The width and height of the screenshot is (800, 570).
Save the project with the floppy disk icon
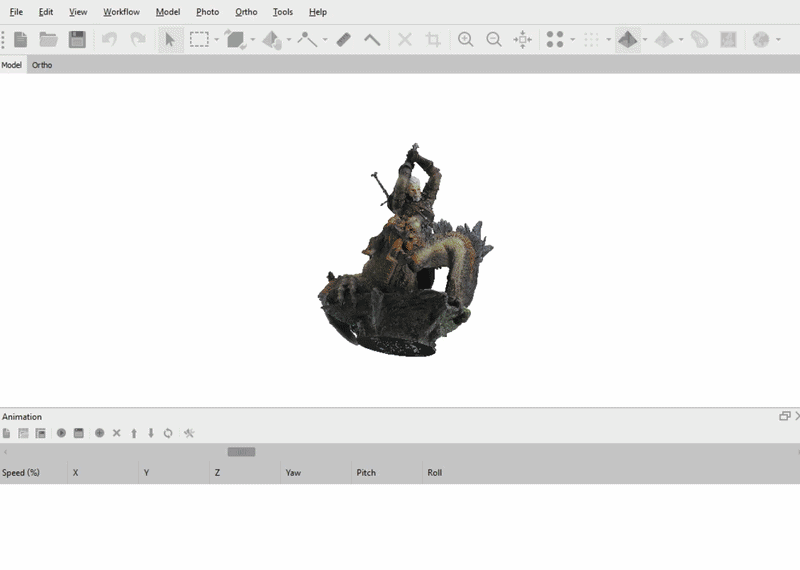pos(77,39)
